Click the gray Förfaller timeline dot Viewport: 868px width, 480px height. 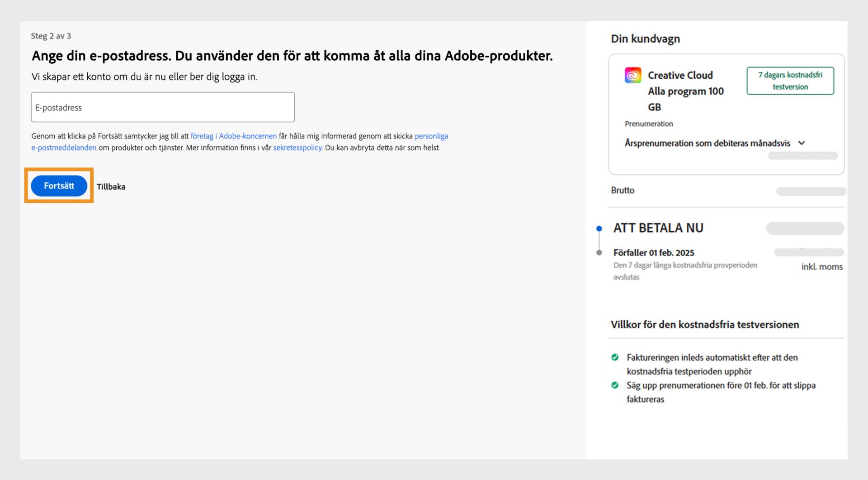(x=599, y=252)
